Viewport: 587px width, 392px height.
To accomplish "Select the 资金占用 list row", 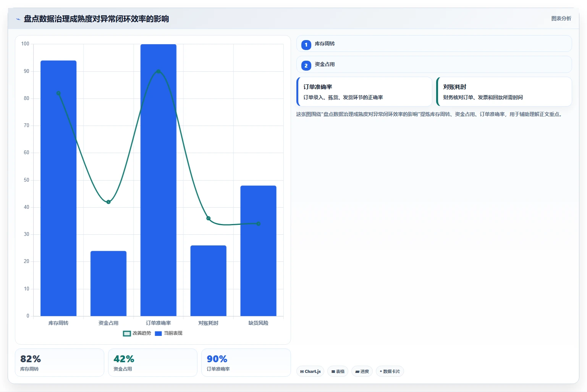I will click(434, 65).
